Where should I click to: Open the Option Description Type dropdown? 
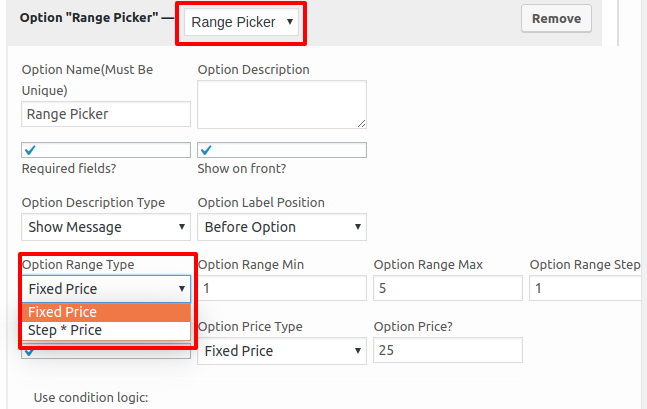pyautogui.click(x=106, y=227)
